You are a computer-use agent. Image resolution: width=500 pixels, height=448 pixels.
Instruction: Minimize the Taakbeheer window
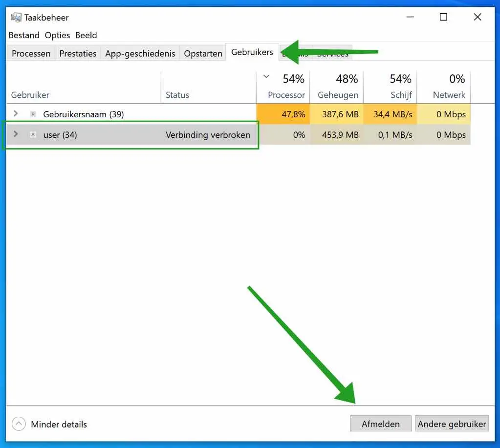click(x=410, y=17)
